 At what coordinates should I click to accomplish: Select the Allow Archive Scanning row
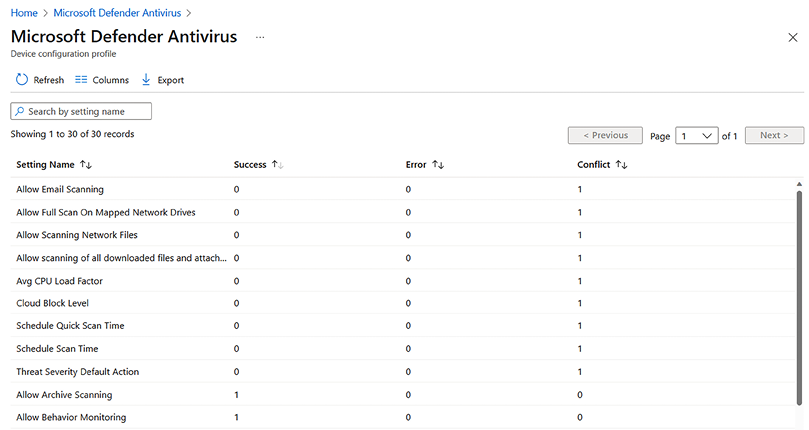(402, 394)
